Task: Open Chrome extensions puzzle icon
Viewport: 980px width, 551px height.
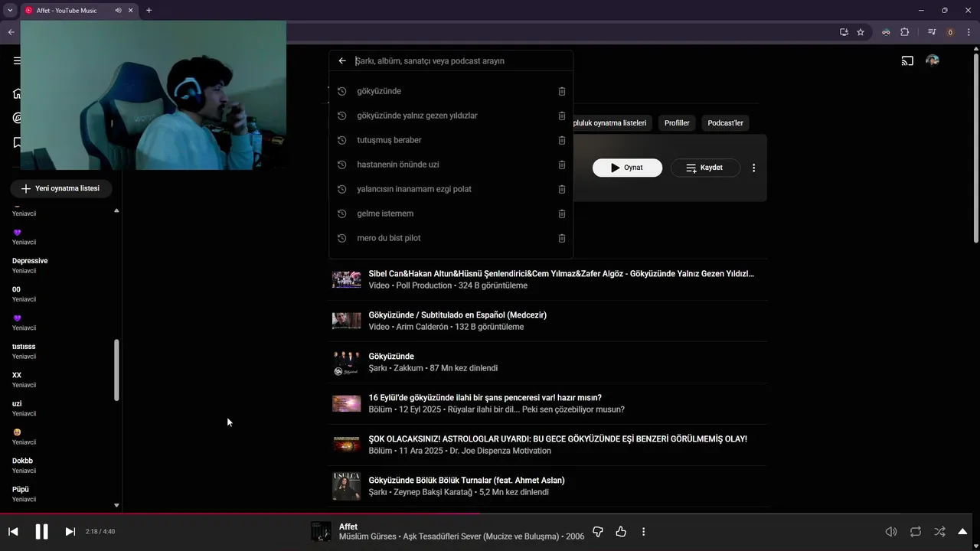Action: (x=905, y=32)
